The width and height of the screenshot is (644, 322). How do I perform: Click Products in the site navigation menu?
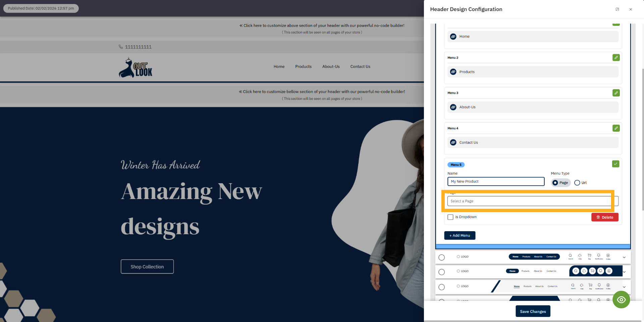click(x=303, y=66)
